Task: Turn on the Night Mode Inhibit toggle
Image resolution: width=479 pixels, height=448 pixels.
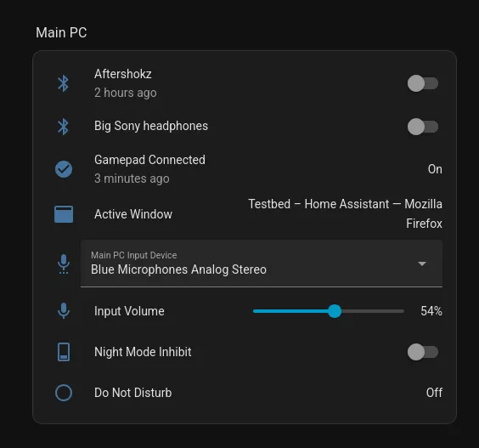Action: [x=423, y=352]
